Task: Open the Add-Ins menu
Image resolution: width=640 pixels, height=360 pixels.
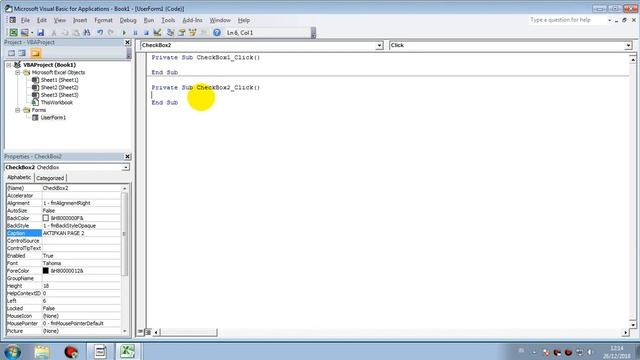Action: pos(192,20)
